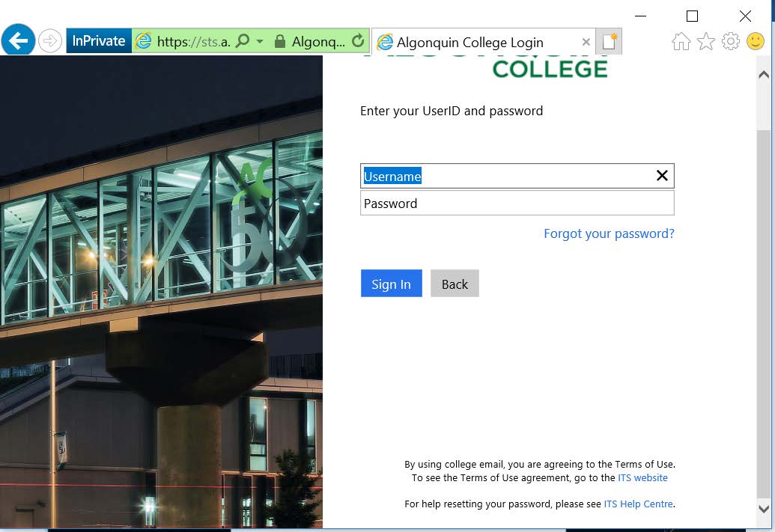Send feedback using the smiley icon

(756, 43)
